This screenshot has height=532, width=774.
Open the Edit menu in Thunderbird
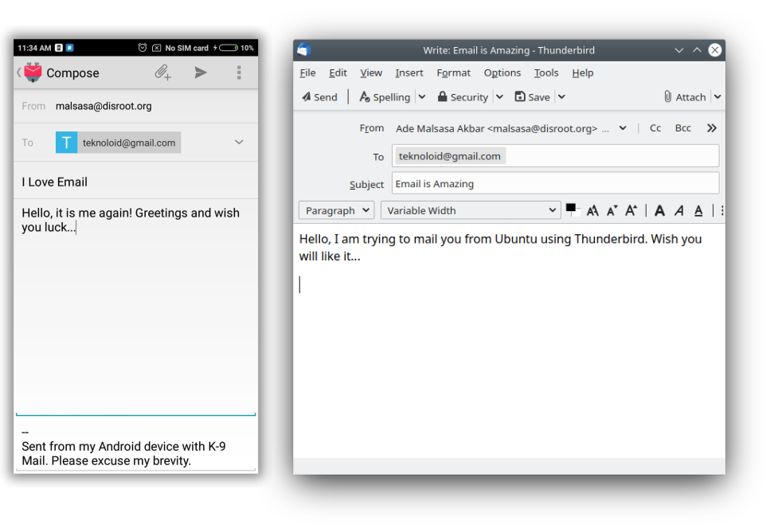pos(338,73)
